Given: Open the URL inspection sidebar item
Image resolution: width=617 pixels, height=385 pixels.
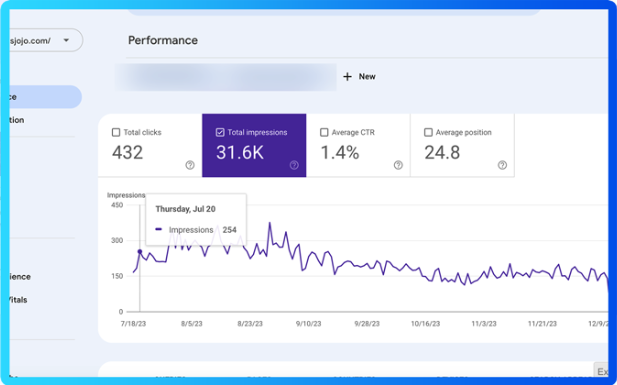Looking at the screenshot, I should coord(17,120).
